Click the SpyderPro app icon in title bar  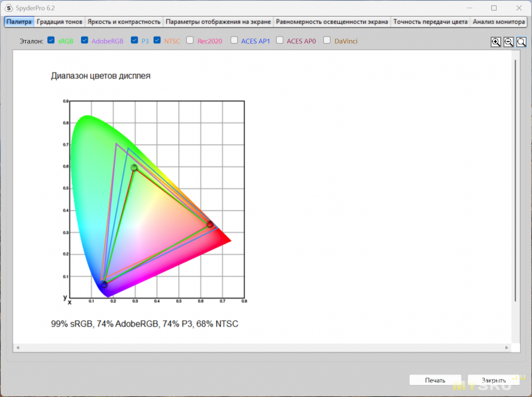[9, 8]
